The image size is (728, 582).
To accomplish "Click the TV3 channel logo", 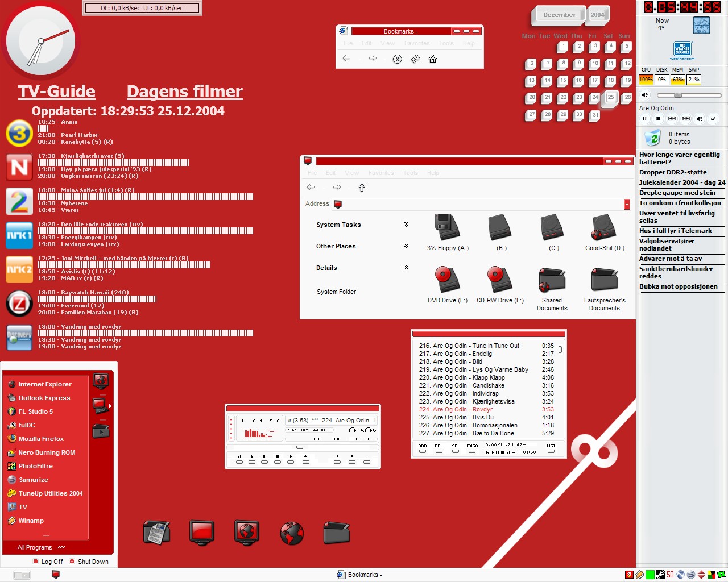I will (x=19, y=134).
